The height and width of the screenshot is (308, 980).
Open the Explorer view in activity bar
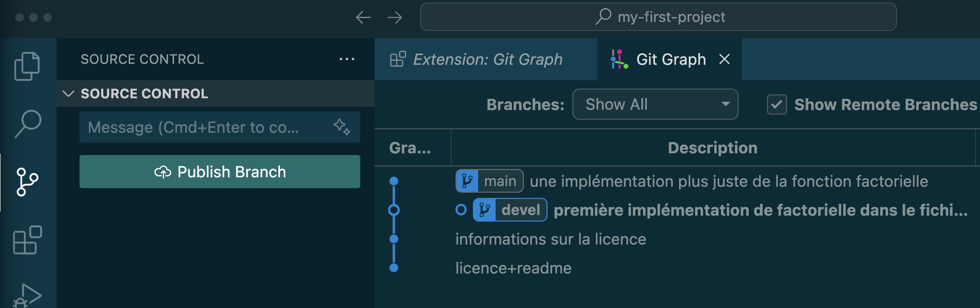pos(27,66)
